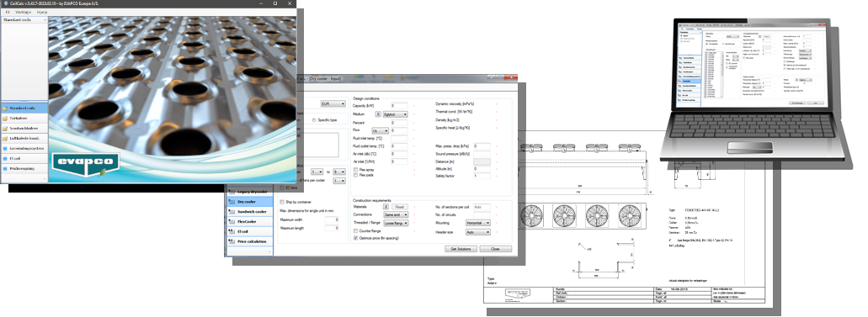Click the Fluid outlet temp. input field
Screen dimensions: 868x317
point(398,146)
